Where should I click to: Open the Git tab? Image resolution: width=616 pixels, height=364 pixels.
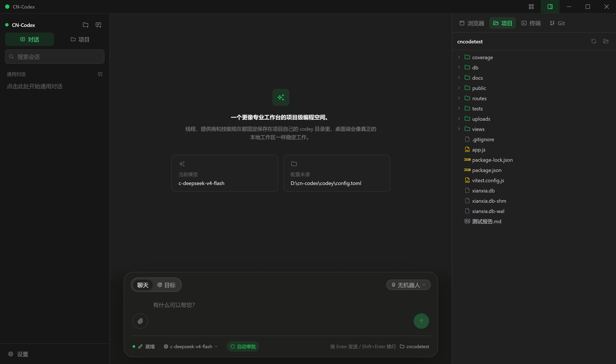pyautogui.click(x=557, y=23)
